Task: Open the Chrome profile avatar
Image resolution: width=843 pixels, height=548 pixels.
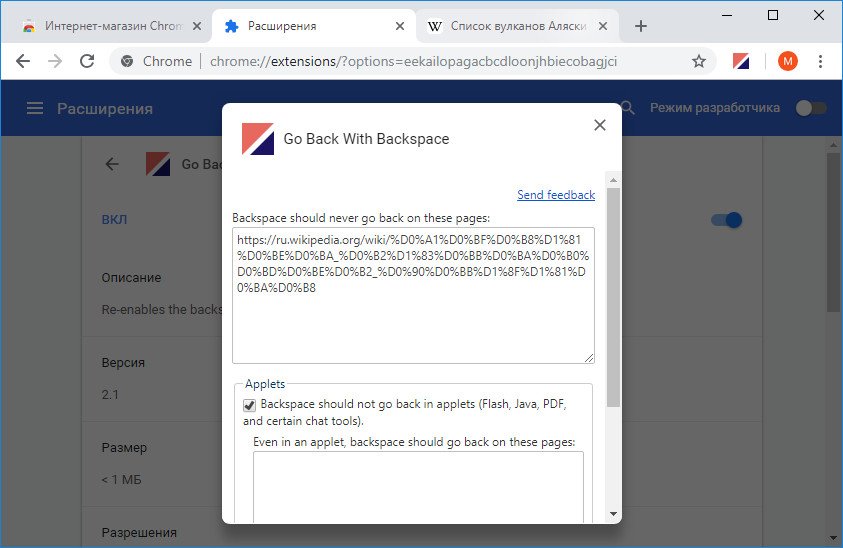Action: pyautogui.click(x=788, y=61)
